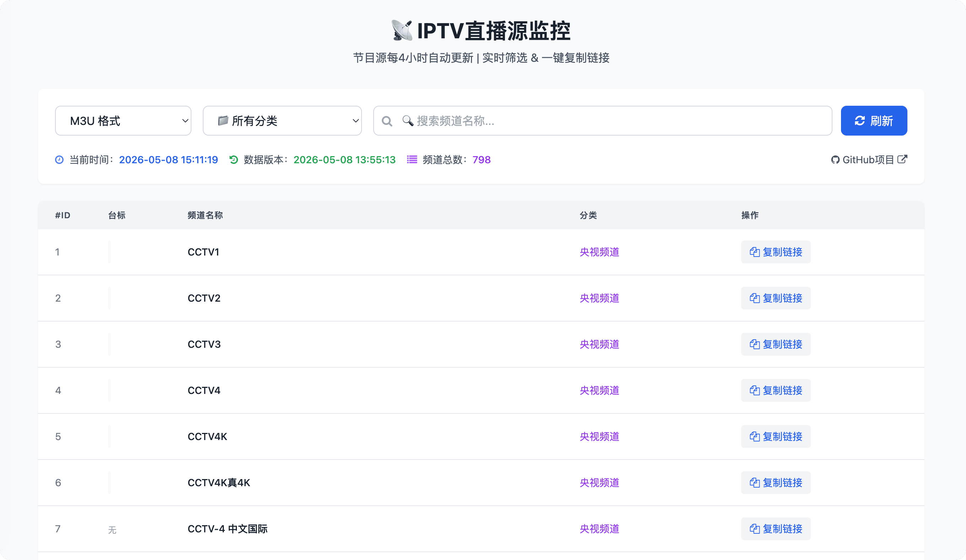966x560 pixels.
Task: Click the history icon beside 数据版本
Action: (234, 160)
